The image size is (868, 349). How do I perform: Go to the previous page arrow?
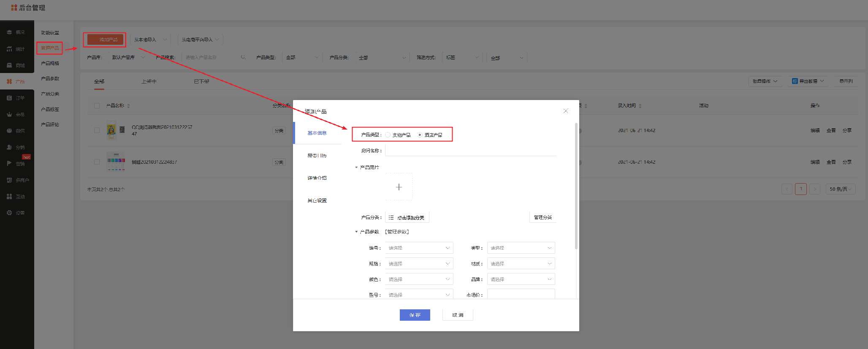787,189
